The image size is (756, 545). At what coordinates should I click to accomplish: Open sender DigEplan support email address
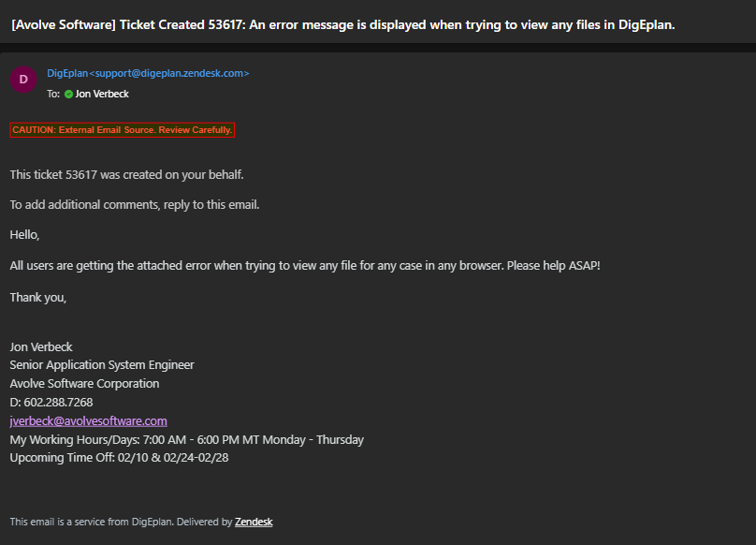pos(148,73)
